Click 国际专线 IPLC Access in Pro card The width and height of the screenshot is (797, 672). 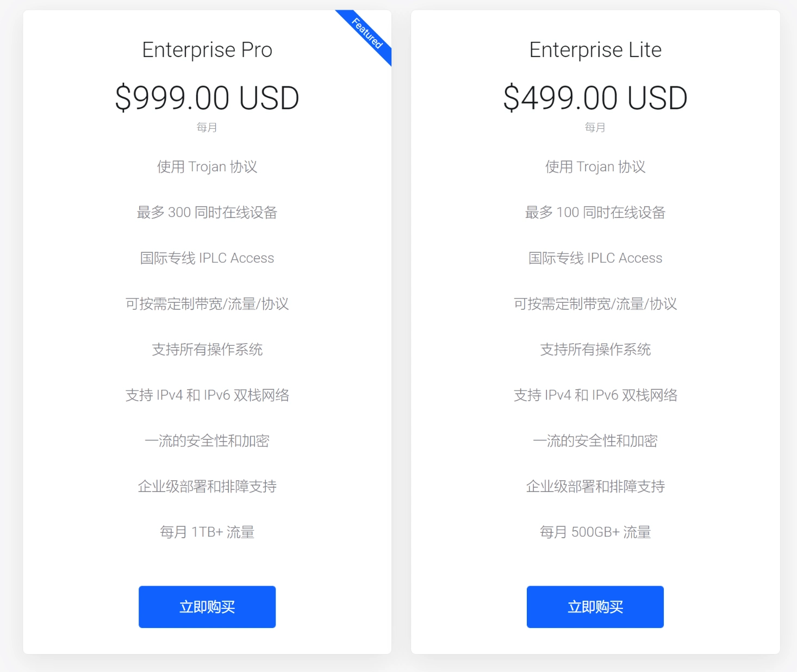207,258
